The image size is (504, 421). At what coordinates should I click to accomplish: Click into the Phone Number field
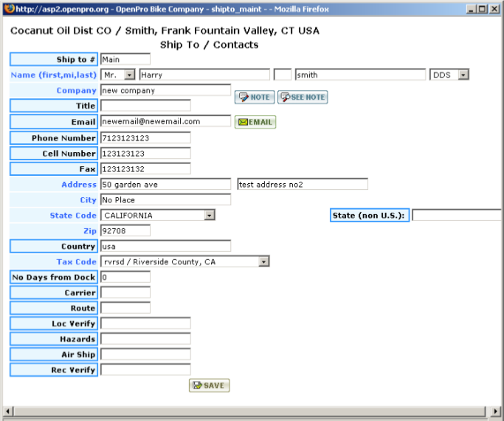(145, 137)
